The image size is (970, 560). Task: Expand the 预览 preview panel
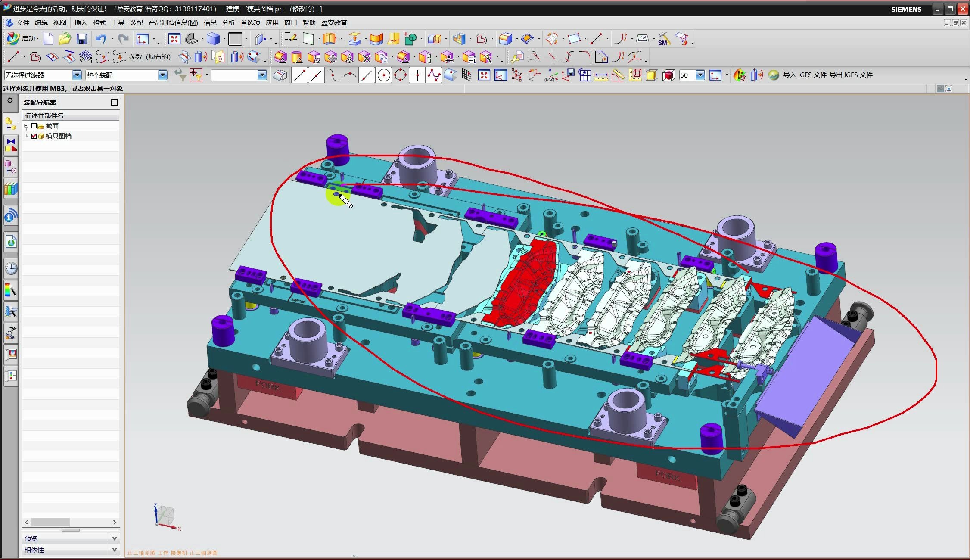pyautogui.click(x=114, y=538)
